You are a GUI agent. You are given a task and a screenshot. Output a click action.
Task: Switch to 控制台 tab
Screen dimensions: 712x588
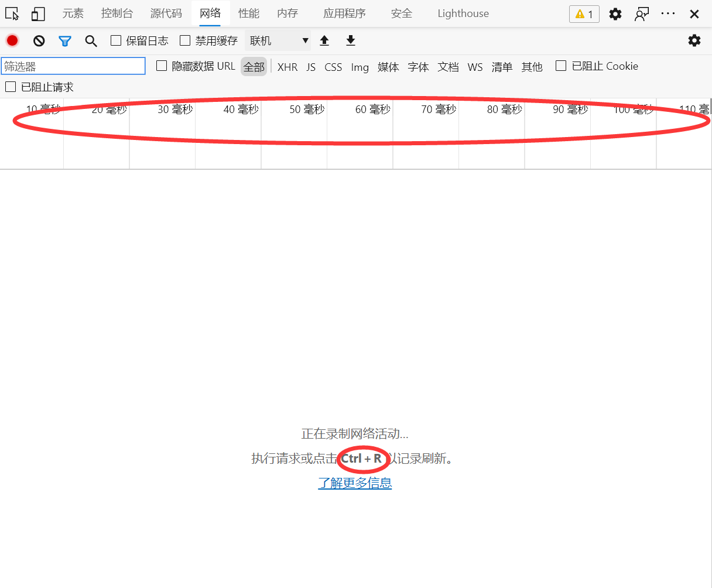117,13
